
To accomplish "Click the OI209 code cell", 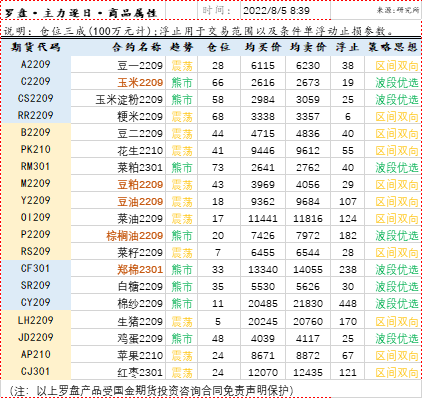I will tap(36, 217).
